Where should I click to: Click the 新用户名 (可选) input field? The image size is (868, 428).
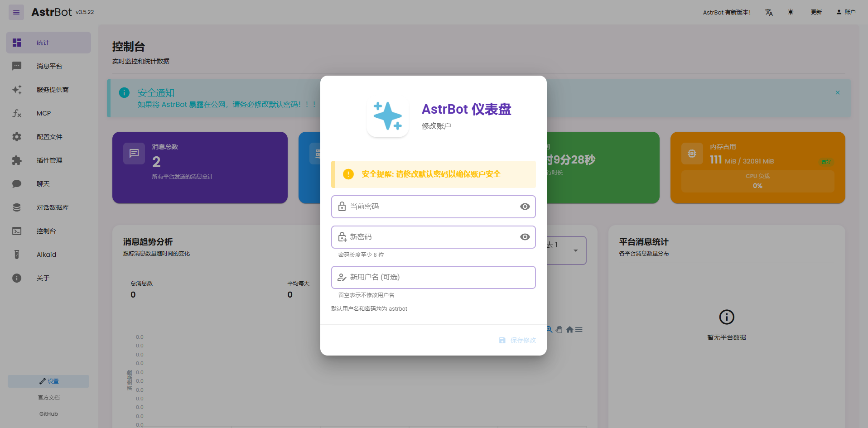pyautogui.click(x=434, y=277)
